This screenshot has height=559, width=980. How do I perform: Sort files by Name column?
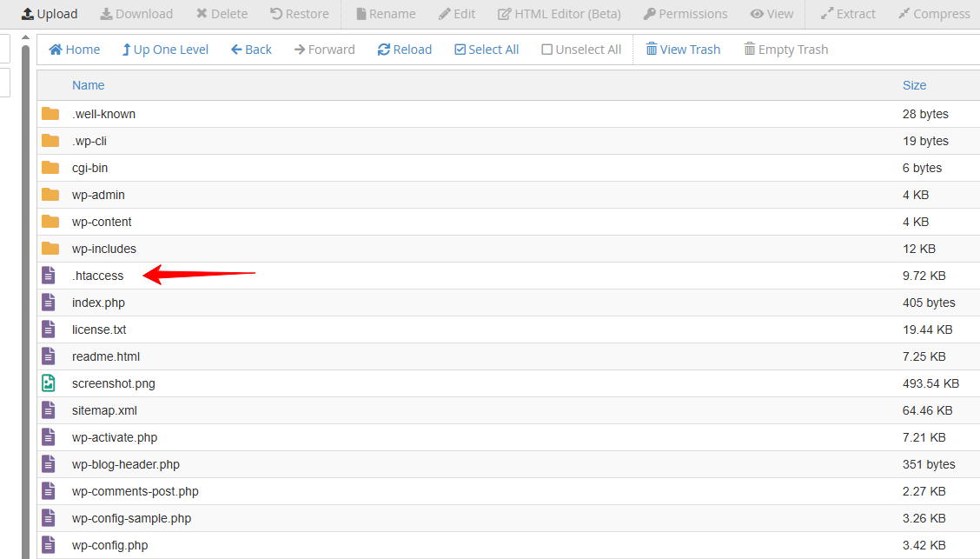[88, 85]
